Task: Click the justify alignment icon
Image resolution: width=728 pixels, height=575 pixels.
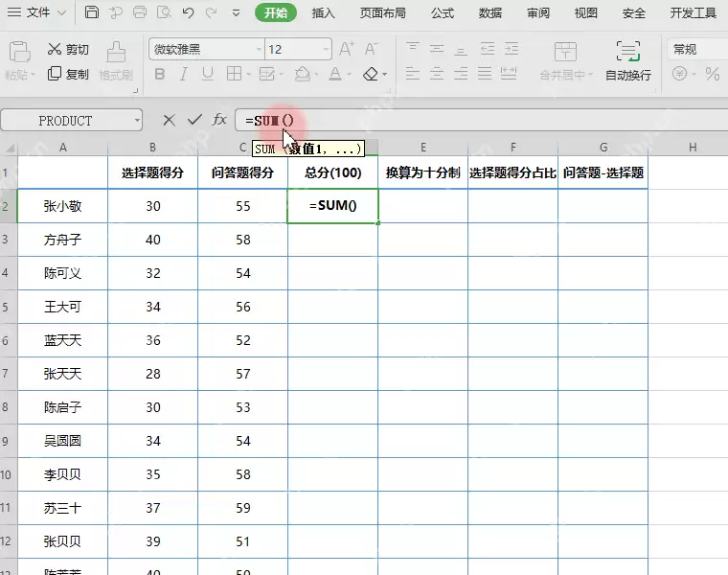Action: click(x=485, y=74)
